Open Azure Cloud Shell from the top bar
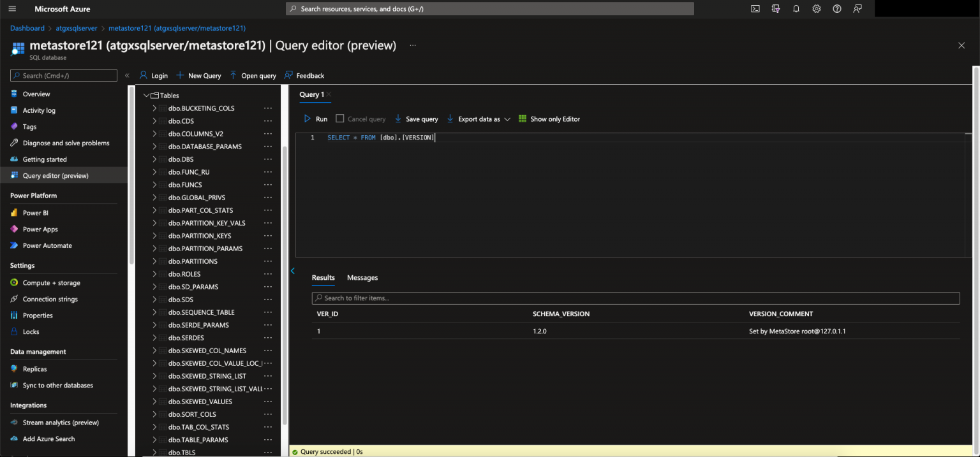Image resolution: width=980 pixels, height=457 pixels. point(755,8)
